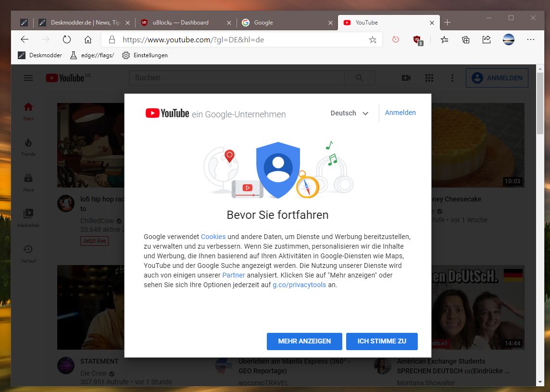Viewport: 550px width, 392px height.
Task: Click the home icon in toolbar
Action: coord(87,39)
